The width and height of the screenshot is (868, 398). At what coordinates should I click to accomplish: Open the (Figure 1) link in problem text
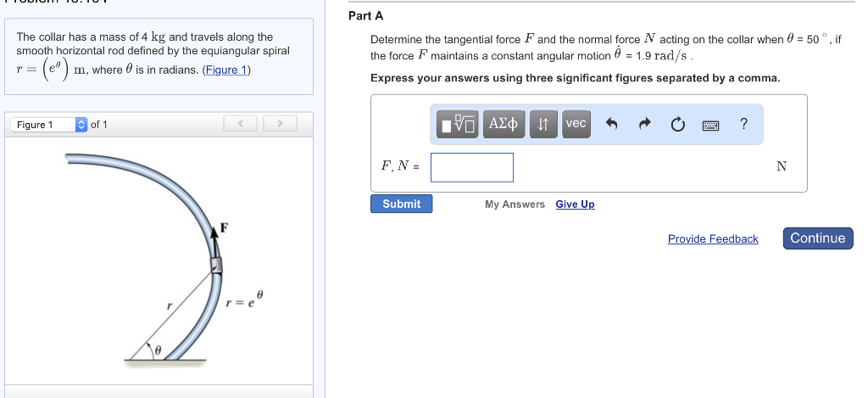click(x=226, y=70)
